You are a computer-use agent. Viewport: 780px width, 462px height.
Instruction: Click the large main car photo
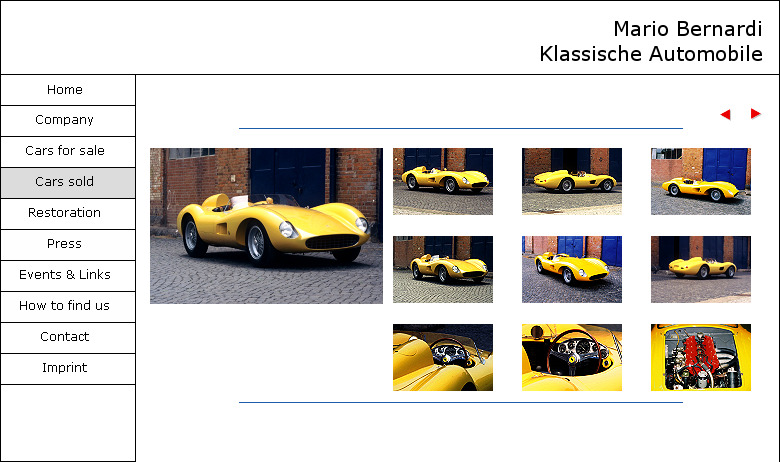point(266,226)
